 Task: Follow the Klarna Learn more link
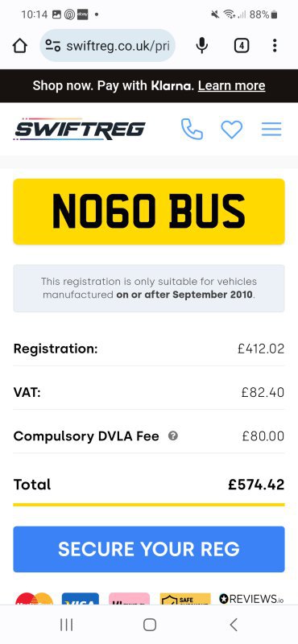coord(231,86)
